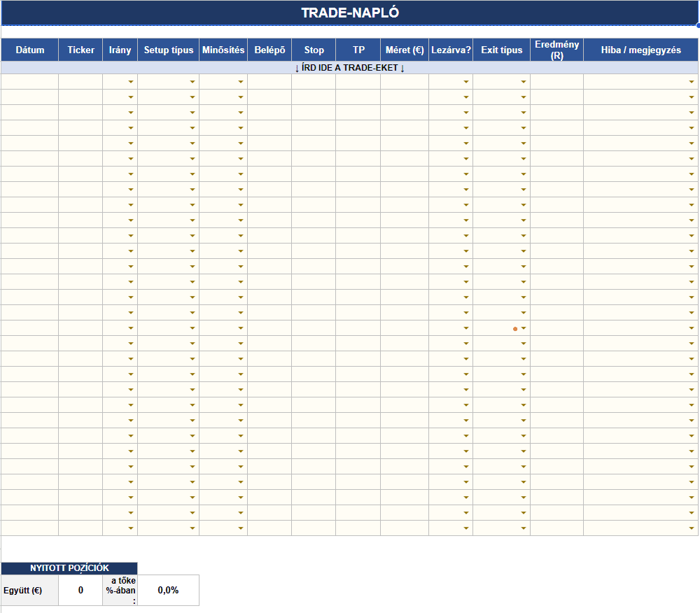Select the Eredmény (R) header cell
Screen dimensions: 700x613
pos(556,50)
